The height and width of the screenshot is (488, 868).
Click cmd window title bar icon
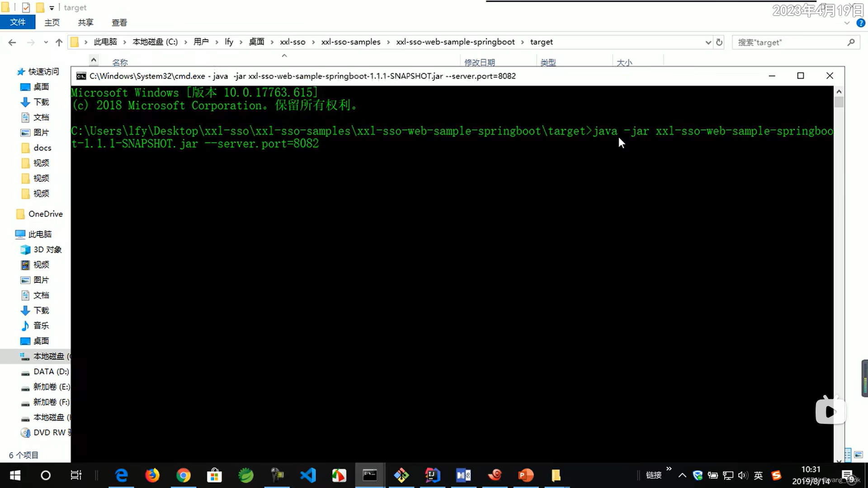(x=81, y=76)
